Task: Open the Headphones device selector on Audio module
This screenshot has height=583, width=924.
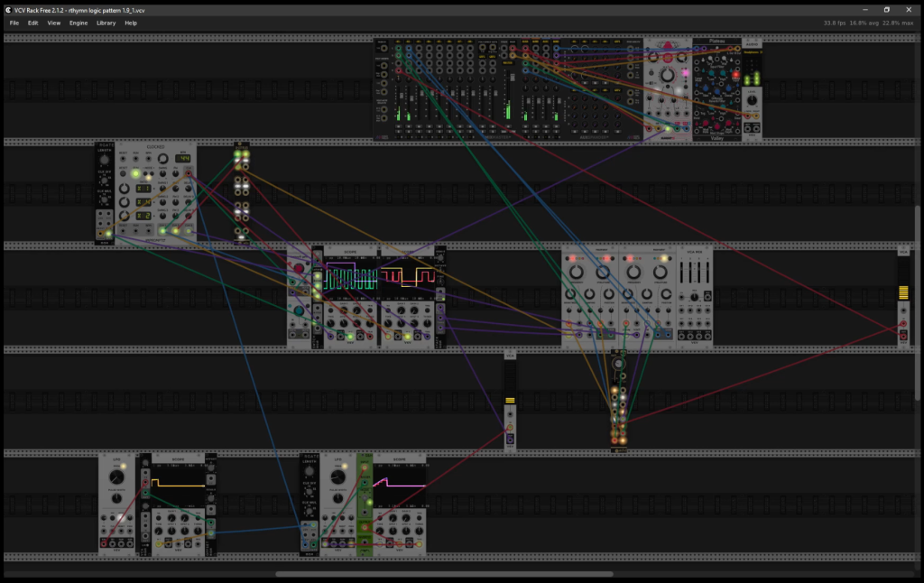Action: 752,51
